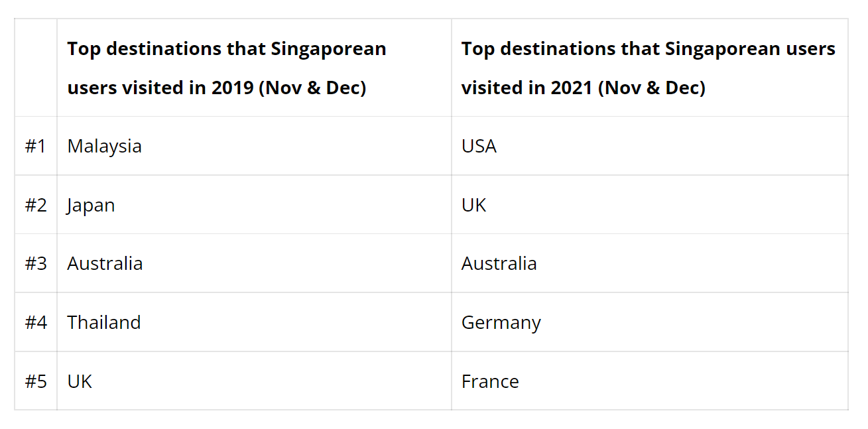The width and height of the screenshot is (868, 429).
Task: Click the USA cell
Action: (x=479, y=146)
